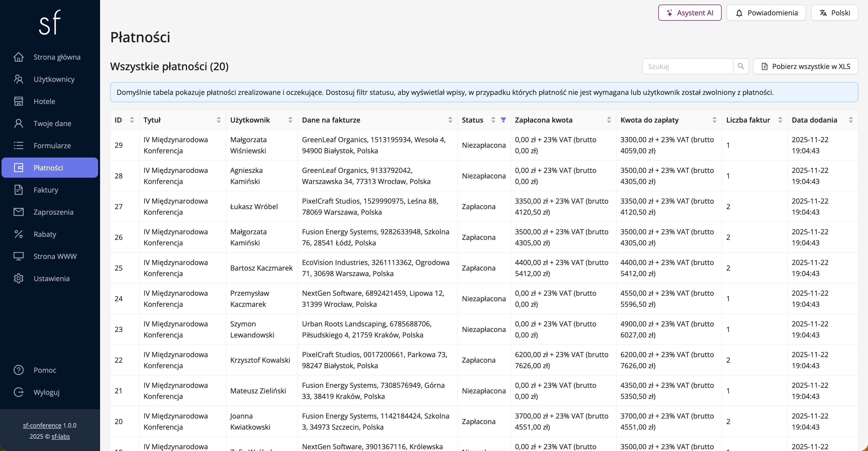Sort table by ID column

click(x=132, y=120)
